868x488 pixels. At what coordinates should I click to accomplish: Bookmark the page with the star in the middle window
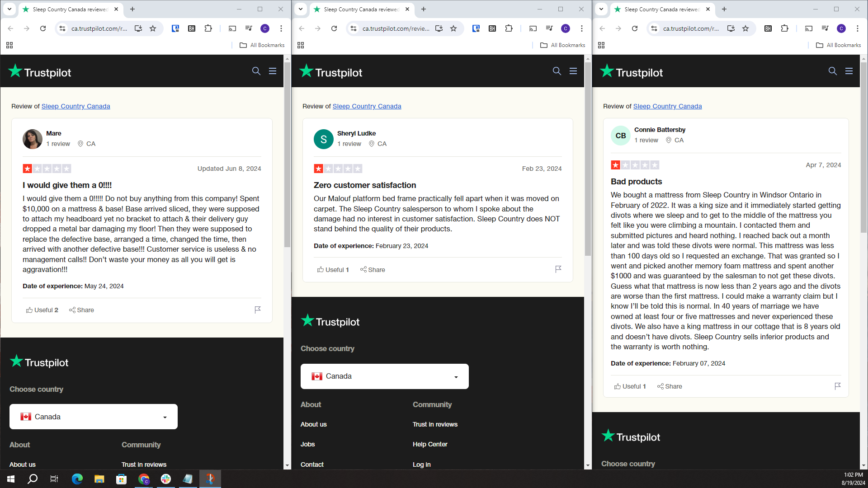coord(453,28)
